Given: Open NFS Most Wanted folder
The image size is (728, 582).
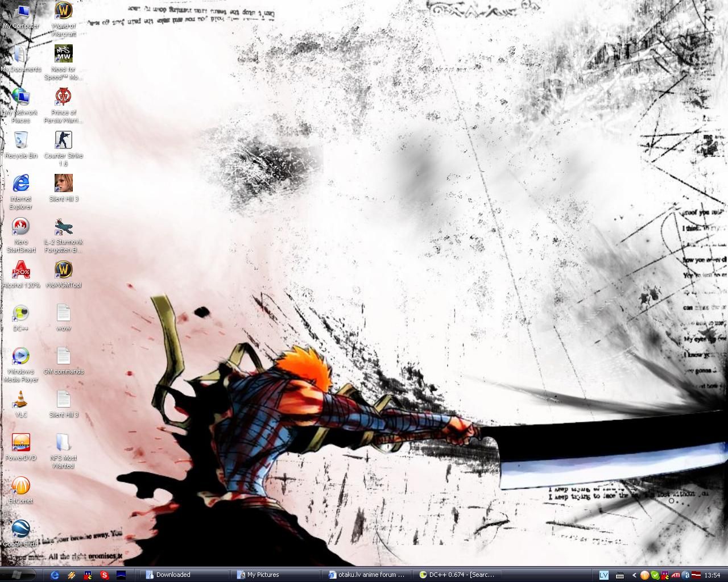Looking at the screenshot, I should pyautogui.click(x=64, y=451).
